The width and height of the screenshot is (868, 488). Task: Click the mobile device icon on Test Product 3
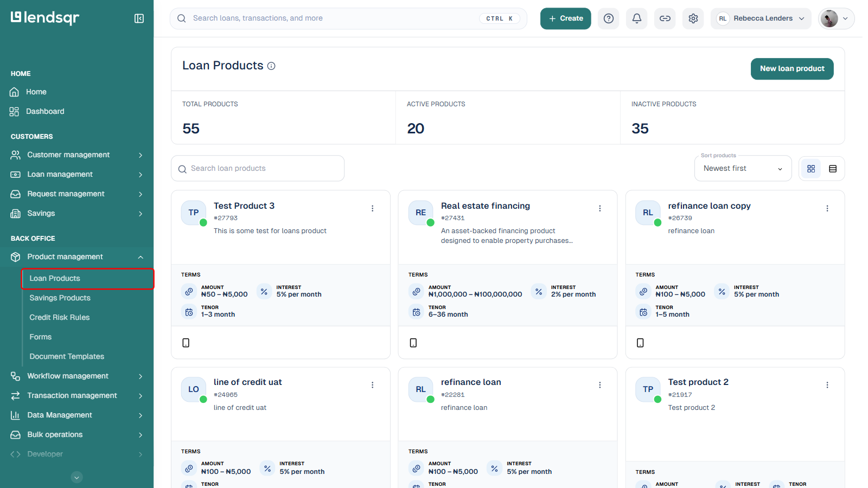click(186, 343)
